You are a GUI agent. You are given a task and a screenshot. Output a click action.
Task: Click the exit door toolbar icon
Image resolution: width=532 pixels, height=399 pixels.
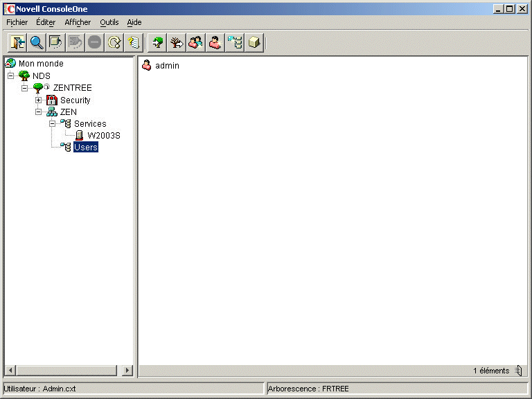[17, 43]
